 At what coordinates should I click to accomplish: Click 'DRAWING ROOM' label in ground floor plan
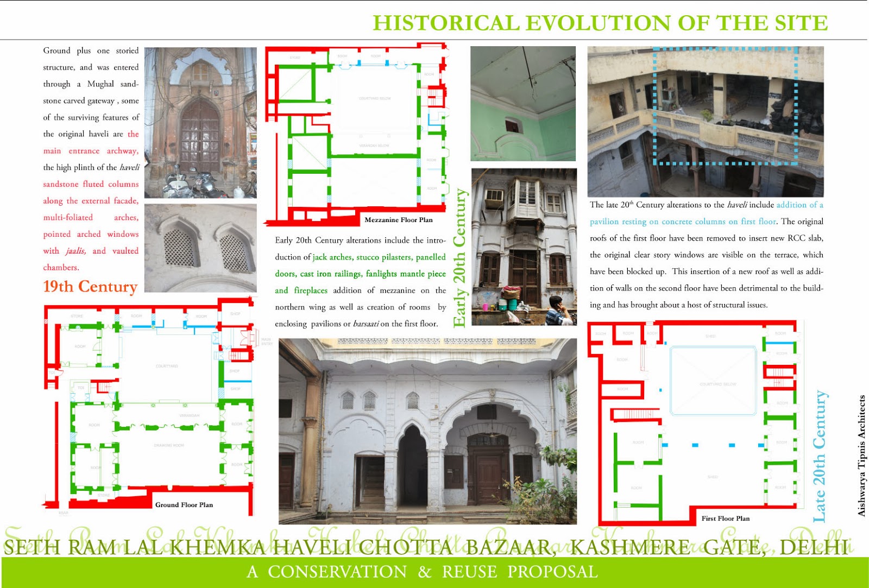pos(169,445)
